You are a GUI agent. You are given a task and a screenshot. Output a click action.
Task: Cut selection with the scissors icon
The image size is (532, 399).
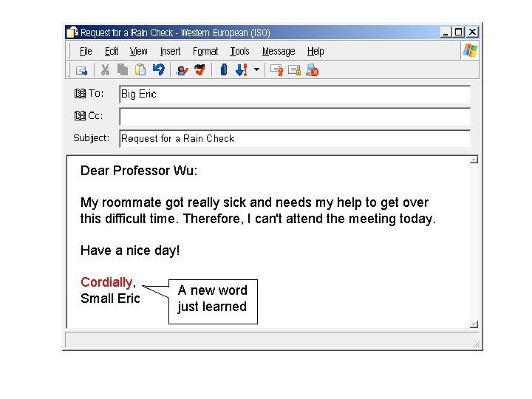105,70
